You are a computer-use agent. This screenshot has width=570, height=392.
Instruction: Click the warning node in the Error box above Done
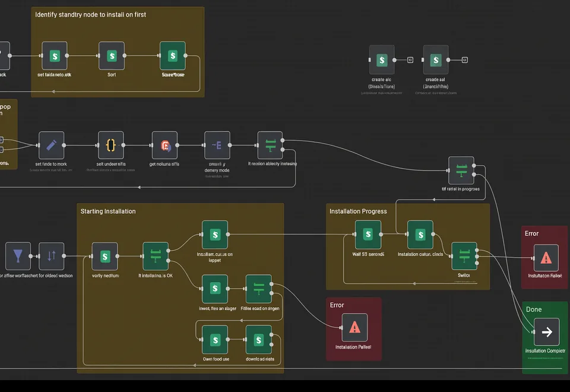546,258
